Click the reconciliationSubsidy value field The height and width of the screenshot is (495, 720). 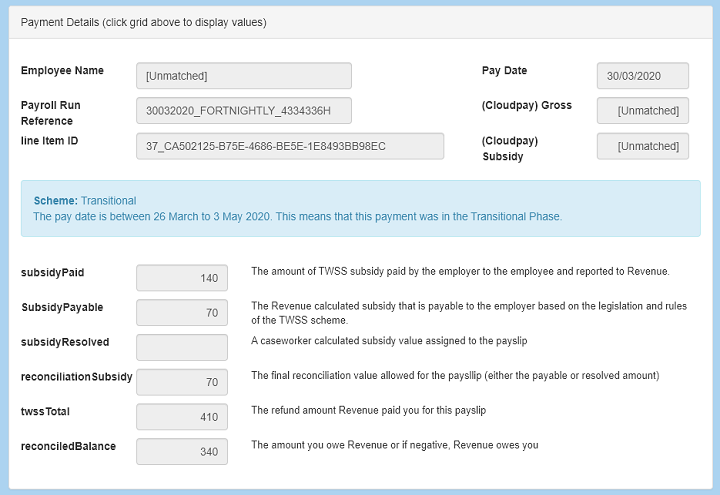point(181,382)
